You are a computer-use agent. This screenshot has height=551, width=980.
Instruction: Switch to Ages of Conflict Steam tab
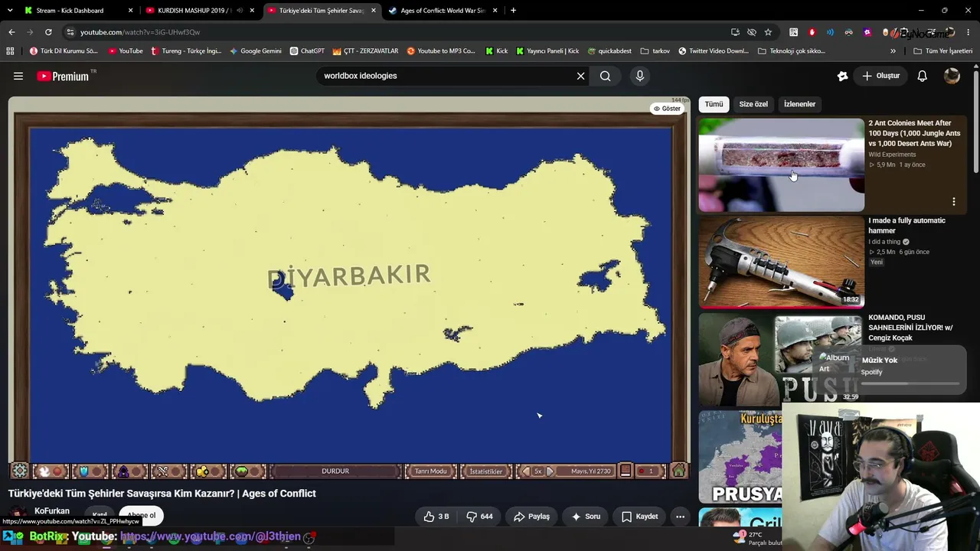coord(443,11)
